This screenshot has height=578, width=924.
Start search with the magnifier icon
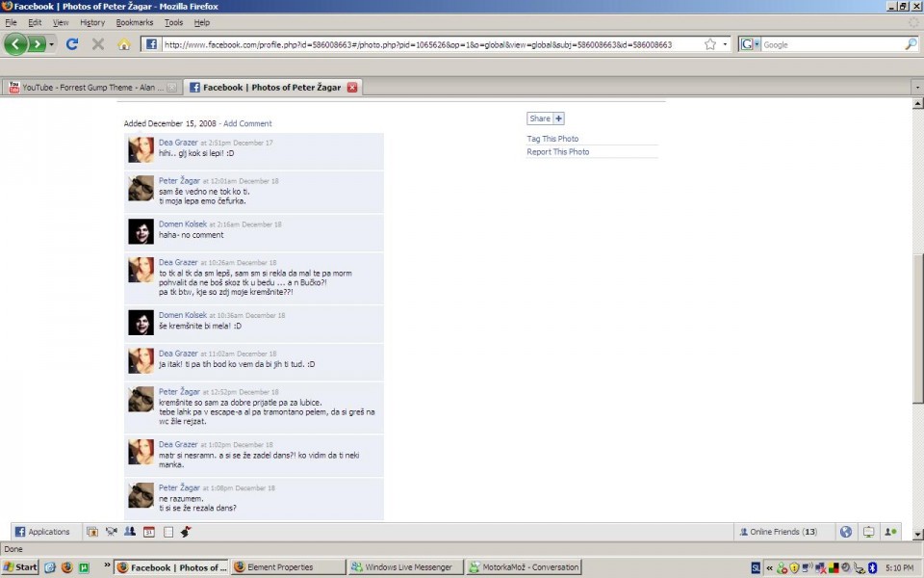[x=911, y=44]
